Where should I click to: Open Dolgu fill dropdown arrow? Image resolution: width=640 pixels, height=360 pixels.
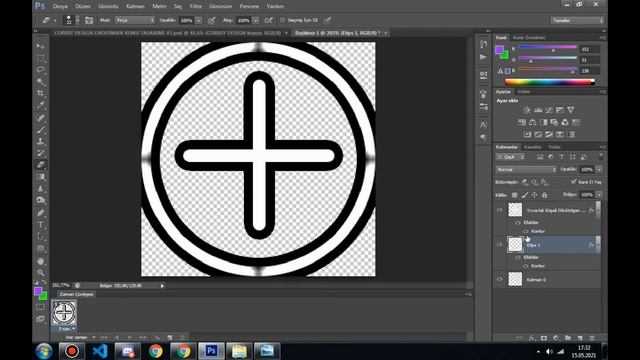point(599,195)
